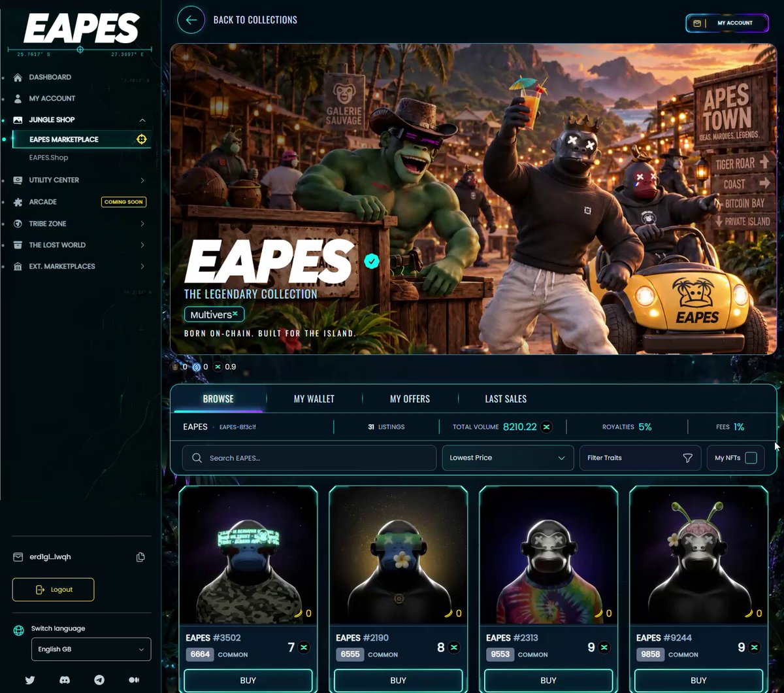This screenshot has height=693, width=784.
Task: Open My Account button at top right
Action: 727,24
